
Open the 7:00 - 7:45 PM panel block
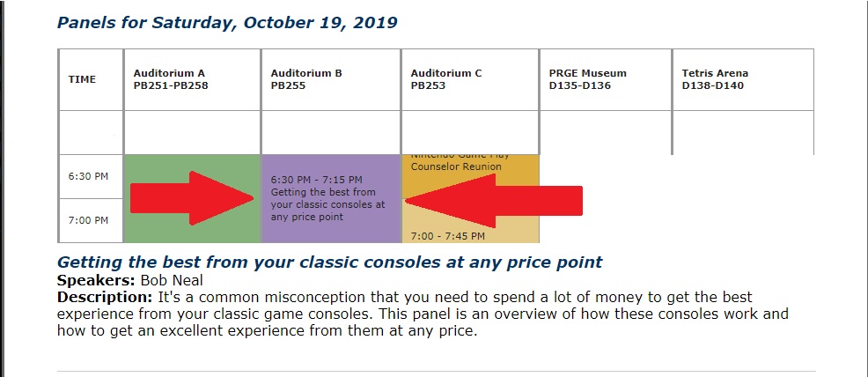point(470,221)
